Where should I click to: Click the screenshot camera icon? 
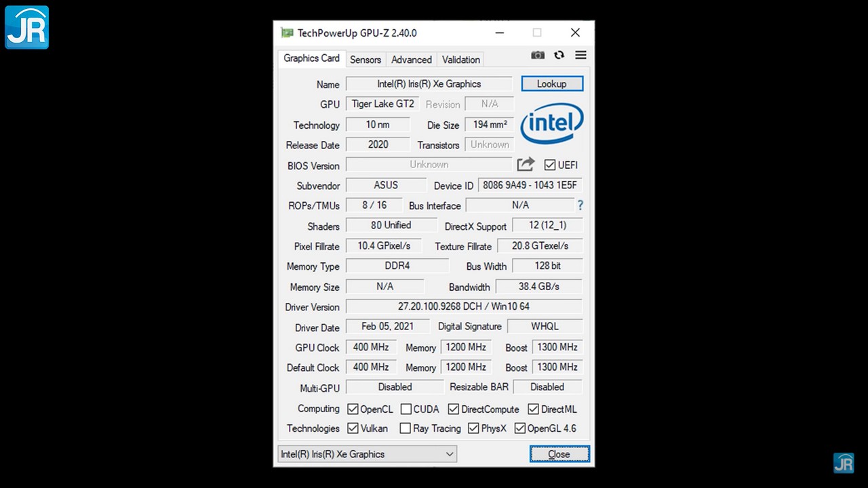(538, 56)
